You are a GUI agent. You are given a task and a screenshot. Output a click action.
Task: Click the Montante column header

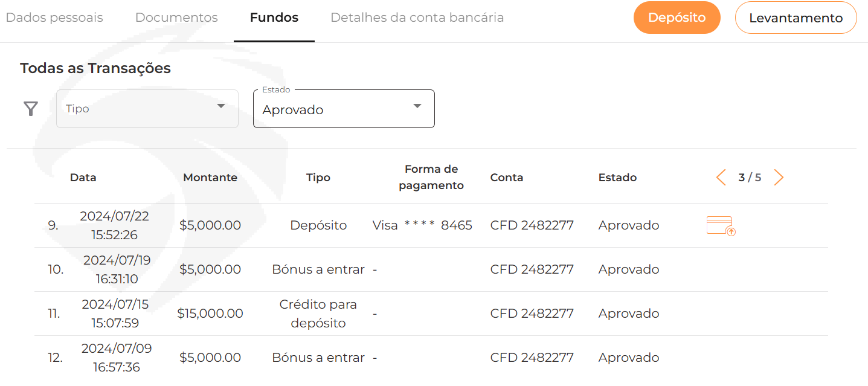[x=210, y=178]
